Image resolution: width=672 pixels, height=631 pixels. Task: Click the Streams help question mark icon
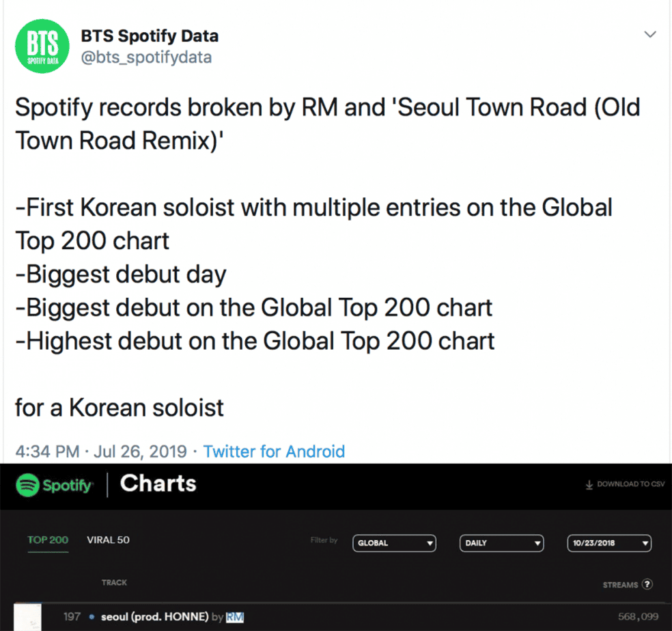click(x=647, y=585)
